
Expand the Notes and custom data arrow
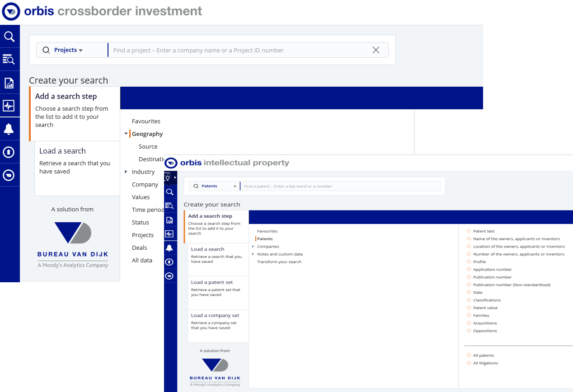pos(253,254)
